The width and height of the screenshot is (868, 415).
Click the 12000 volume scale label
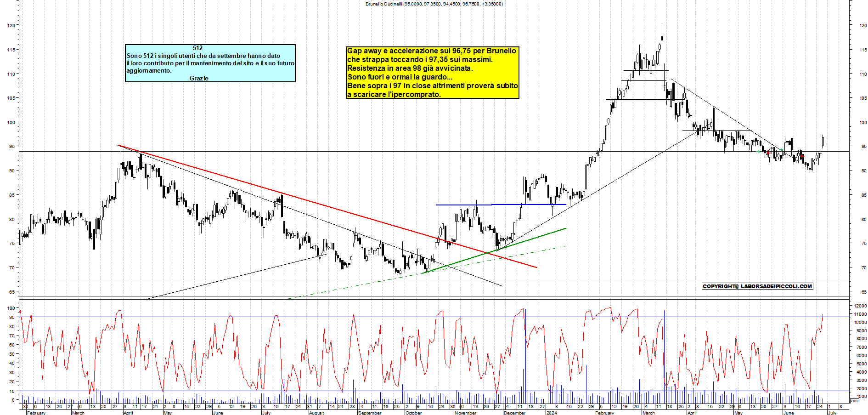coord(860,306)
